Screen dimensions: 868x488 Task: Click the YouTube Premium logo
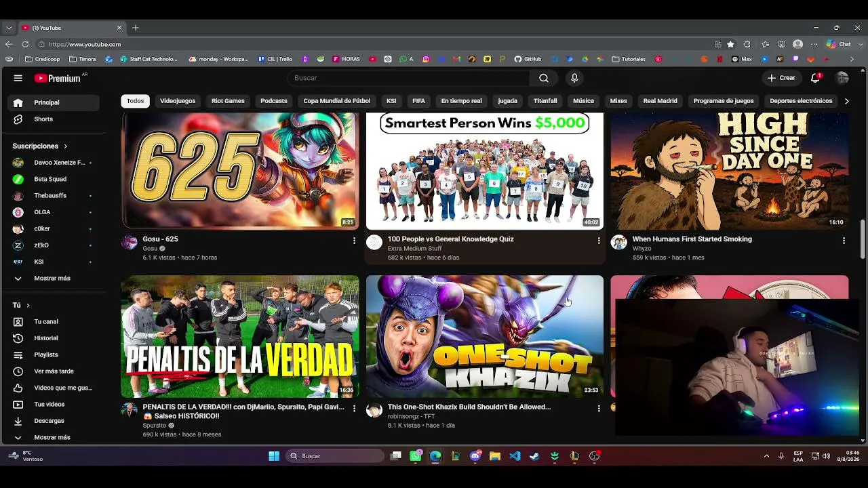click(x=57, y=78)
